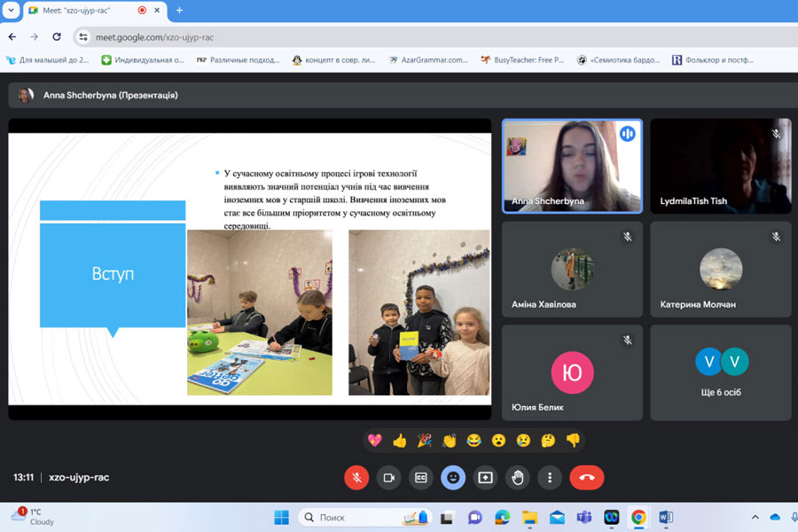Screen dimensions: 798x532
Task: Send the thumbs down reaction
Action: click(x=573, y=440)
